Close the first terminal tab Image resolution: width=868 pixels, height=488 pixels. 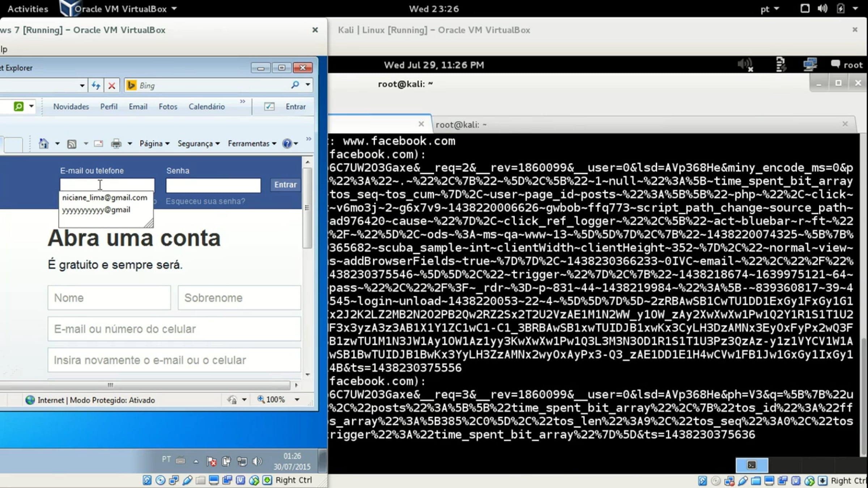tap(421, 124)
